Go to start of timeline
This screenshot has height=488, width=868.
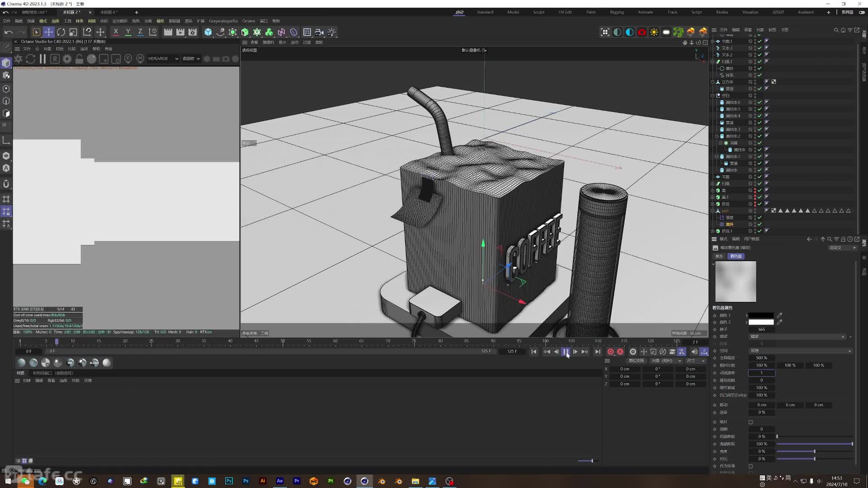534,352
